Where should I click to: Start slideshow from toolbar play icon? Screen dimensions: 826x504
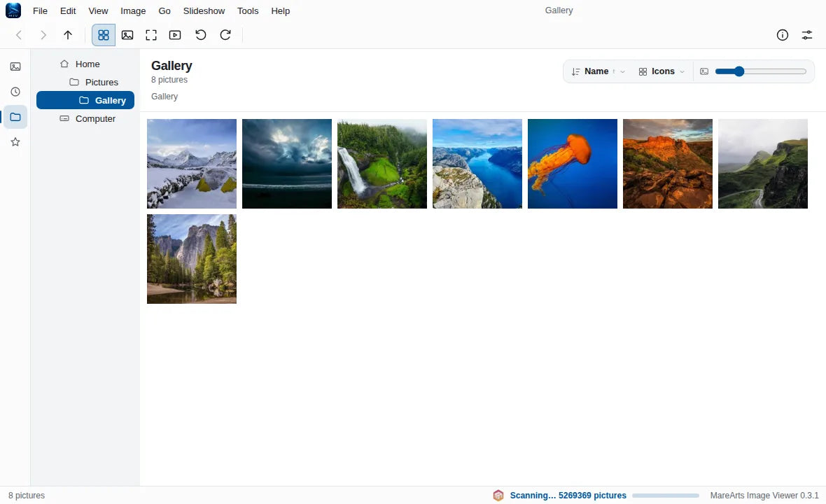(x=175, y=35)
